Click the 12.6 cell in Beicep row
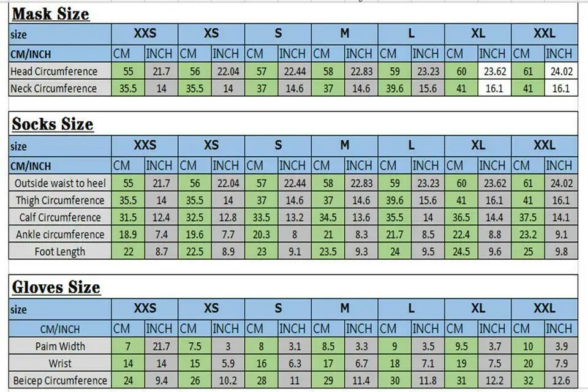The height and width of the screenshot is (392, 588). click(562, 380)
